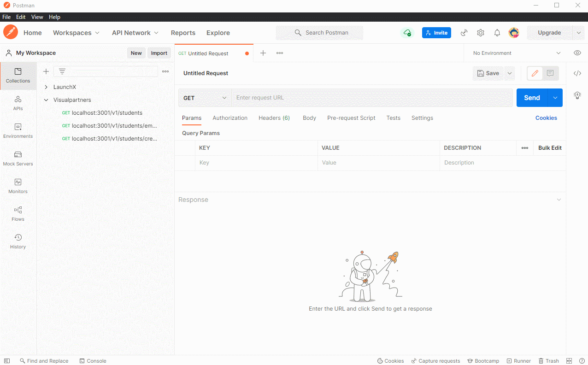Switch to the Authorization tab
Image resolution: width=588 pixels, height=365 pixels.
point(230,118)
